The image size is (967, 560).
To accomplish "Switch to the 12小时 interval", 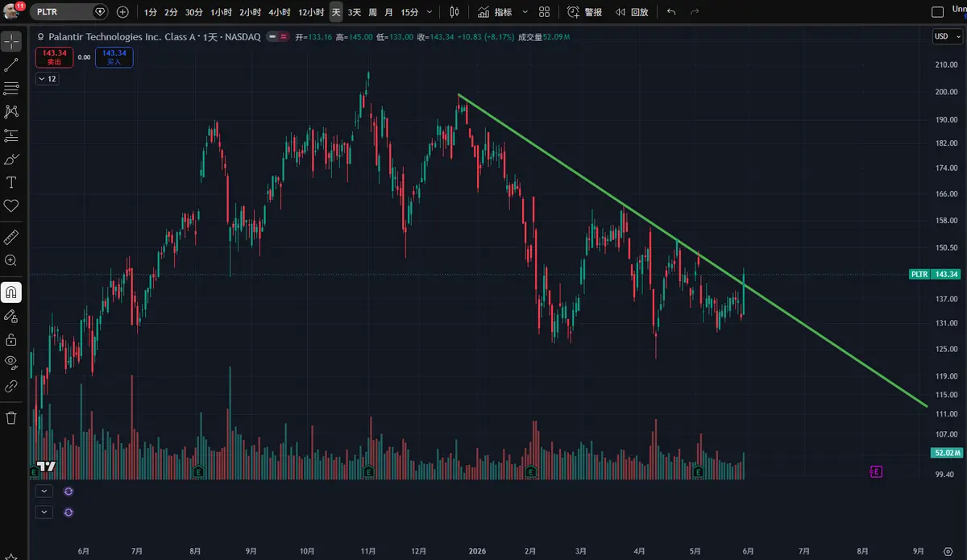I will point(311,12).
